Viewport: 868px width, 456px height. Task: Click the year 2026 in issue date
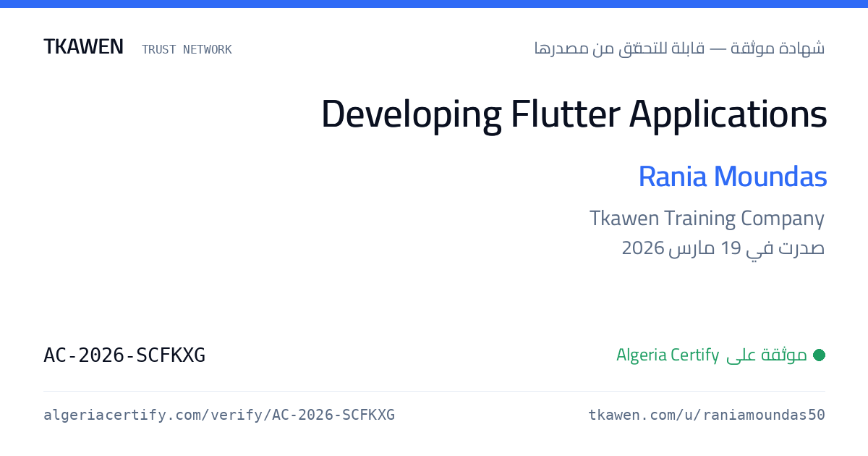(643, 248)
